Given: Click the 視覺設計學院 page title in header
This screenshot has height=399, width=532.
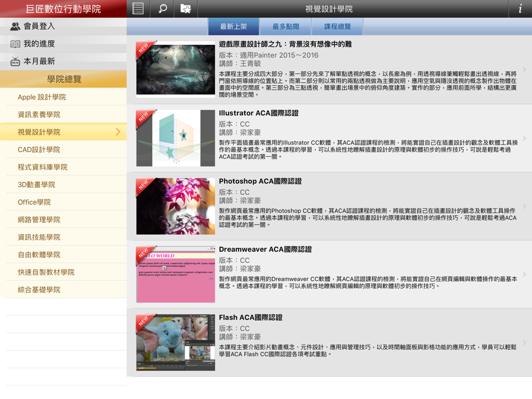Looking at the screenshot, I should coord(329,9).
